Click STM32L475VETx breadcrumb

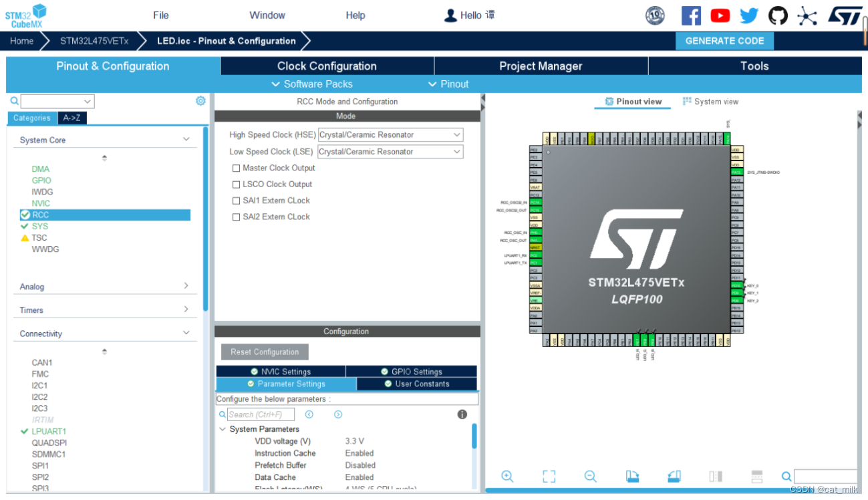point(94,41)
